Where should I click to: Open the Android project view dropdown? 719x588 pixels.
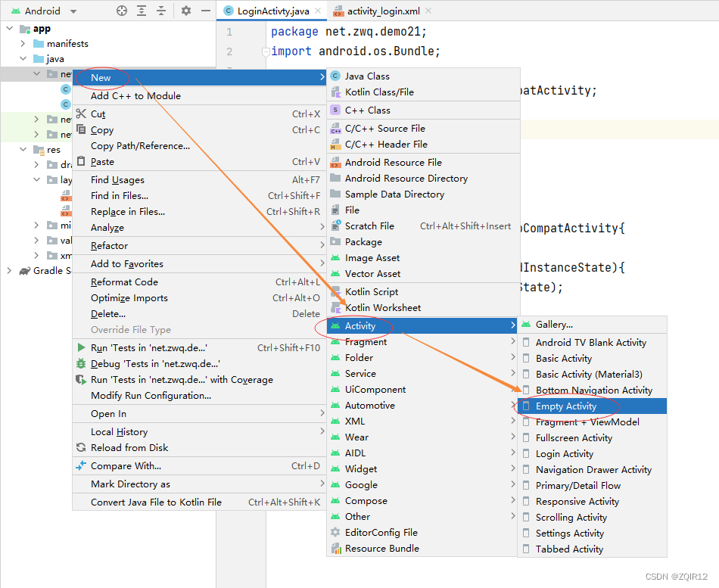coord(73,11)
